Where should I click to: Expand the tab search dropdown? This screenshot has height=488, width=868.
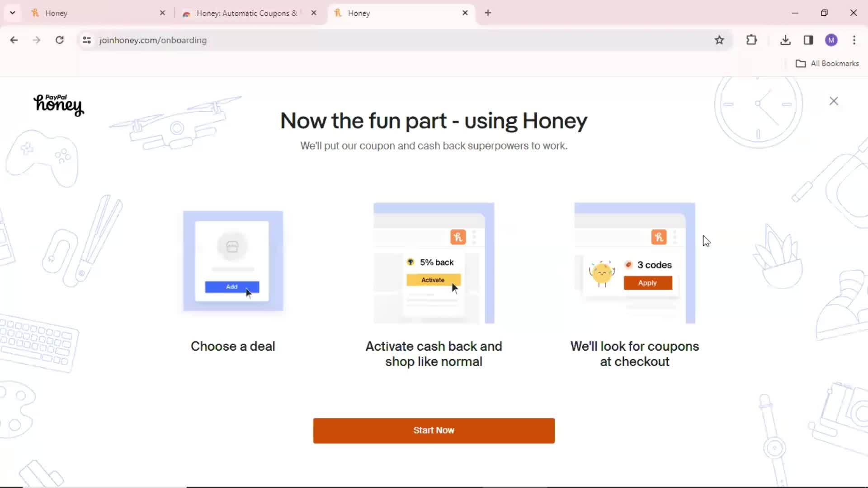pos(12,13)
